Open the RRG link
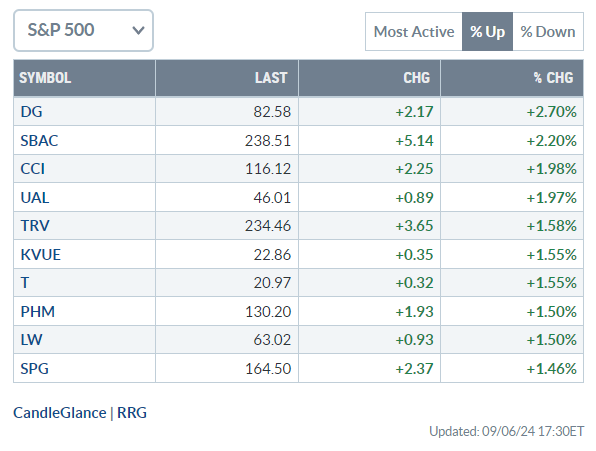Image resolution: width=596 pixels, height=451 pixels. 132,413
